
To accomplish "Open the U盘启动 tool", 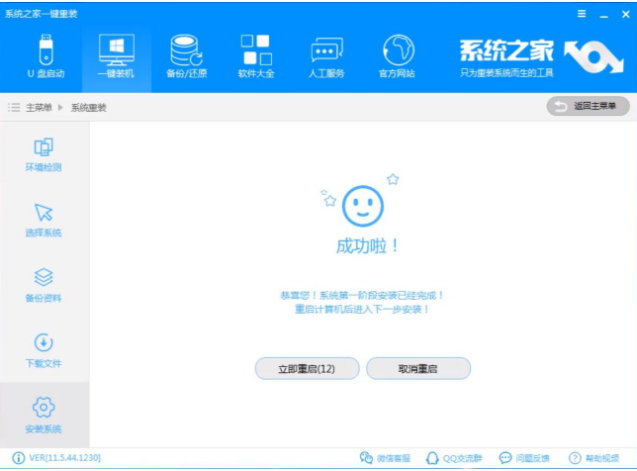I will (x=46, y=56).
